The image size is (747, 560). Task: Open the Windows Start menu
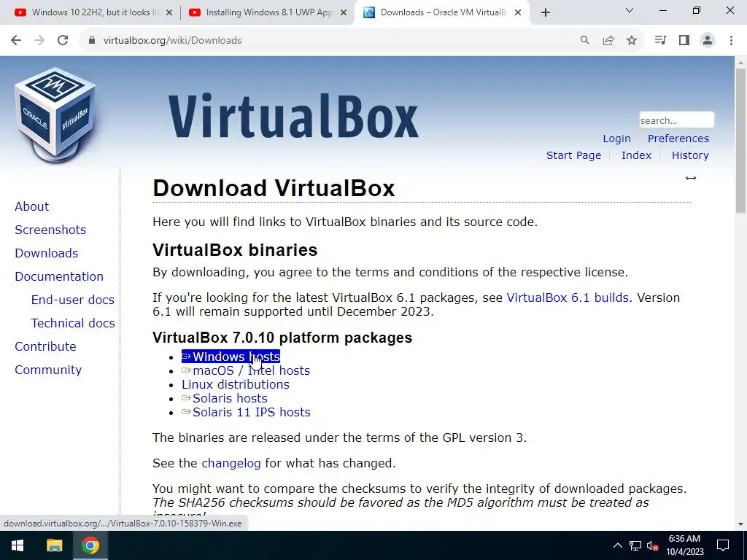pyautogui.click(x=18, y=545)
